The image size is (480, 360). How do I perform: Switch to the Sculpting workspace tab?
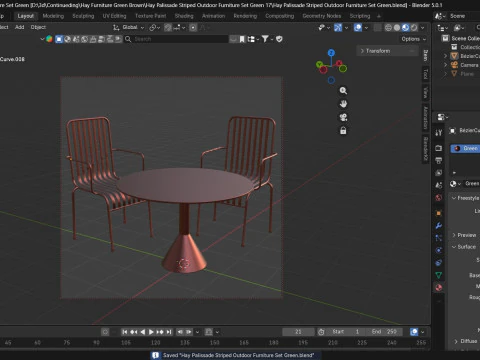point(83,16)
